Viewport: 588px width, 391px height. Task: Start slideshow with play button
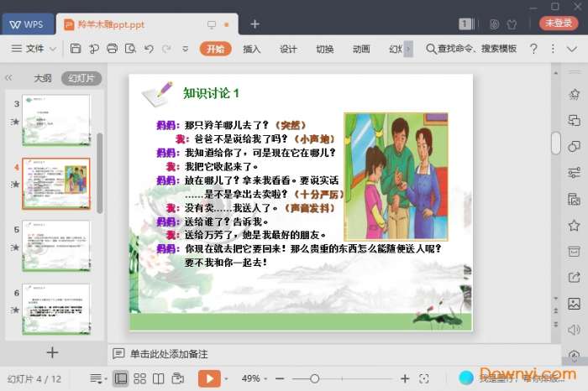209,378
